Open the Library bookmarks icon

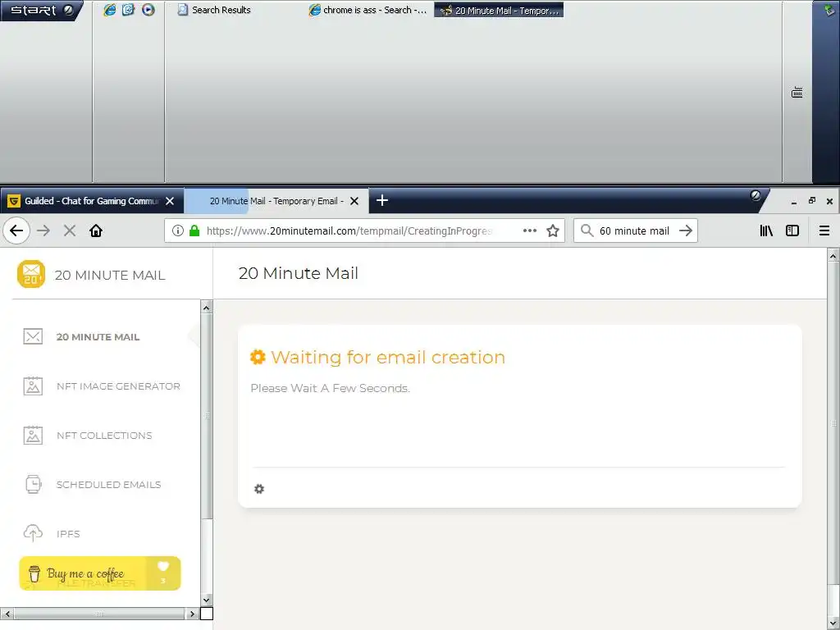tap(766, 231)
